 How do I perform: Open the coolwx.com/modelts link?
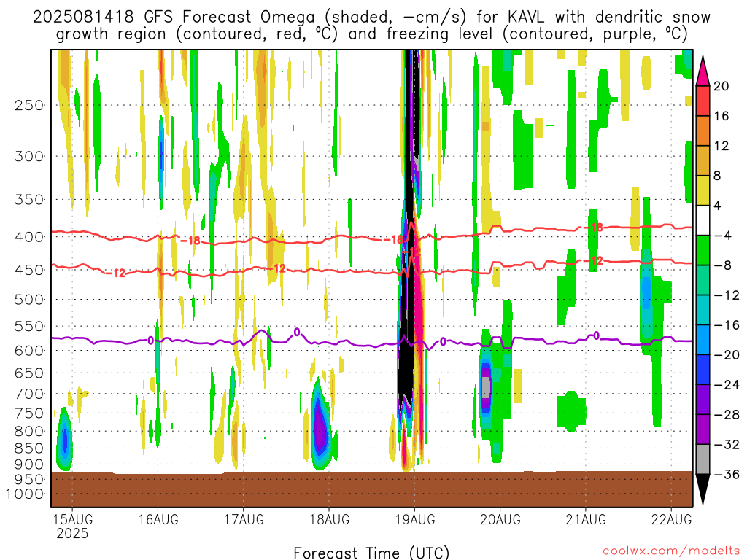pyautogui.click(x=671, y=551)
